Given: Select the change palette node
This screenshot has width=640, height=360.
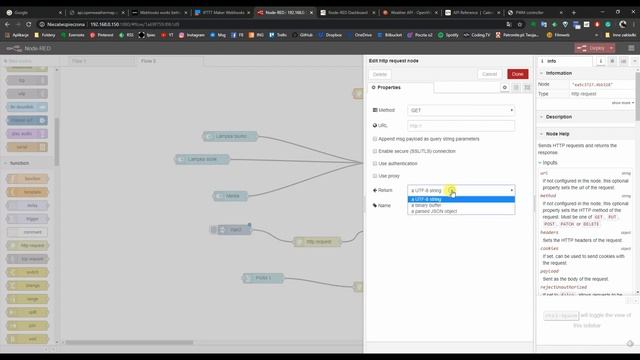Looking at the screenshot, I should [x=27, y=285].
